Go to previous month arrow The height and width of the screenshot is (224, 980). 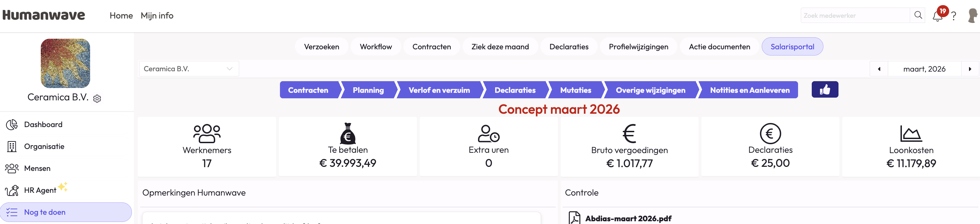click(879, 69)
